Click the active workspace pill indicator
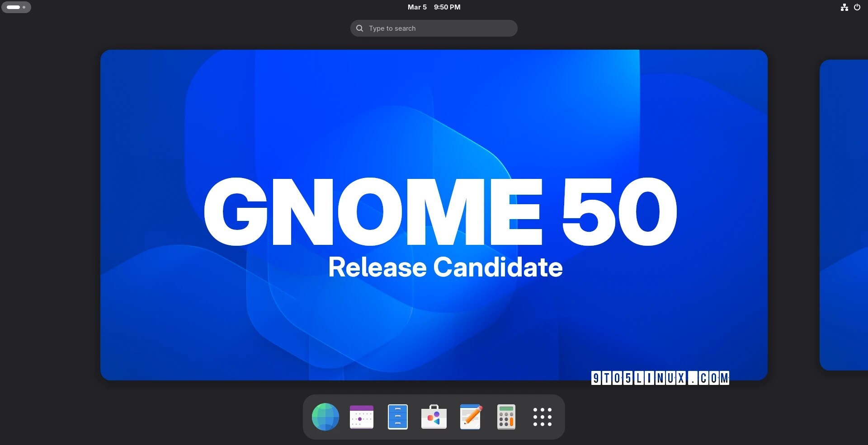The height and width of the screenshot is (445, 868). 13,7
